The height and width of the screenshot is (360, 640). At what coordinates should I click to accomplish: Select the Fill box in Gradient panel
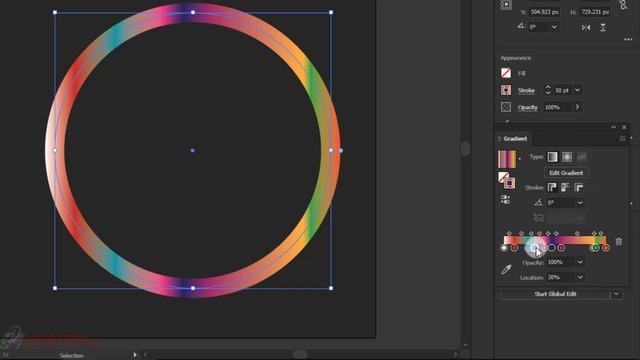pos(503,177)
